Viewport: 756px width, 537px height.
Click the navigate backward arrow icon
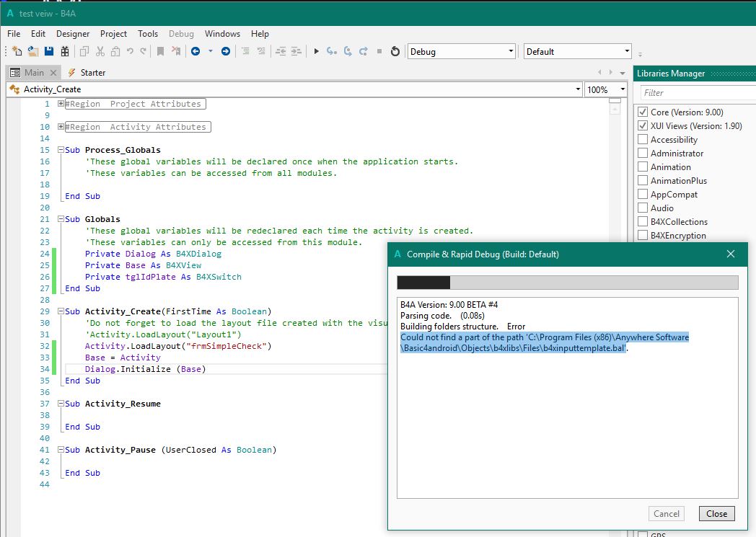[x=195, y=51]
